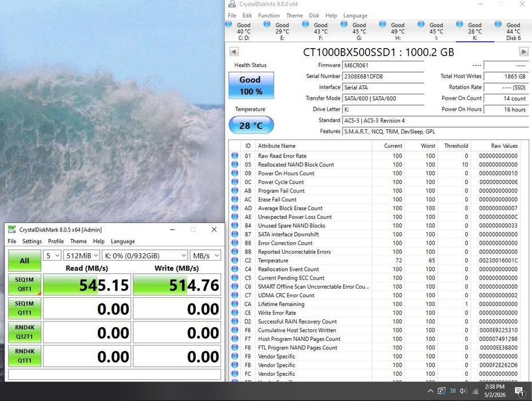The image size is (532, 401).
Task: Open Profile menu in CrystalDiskMark
Action: point(56,241)
